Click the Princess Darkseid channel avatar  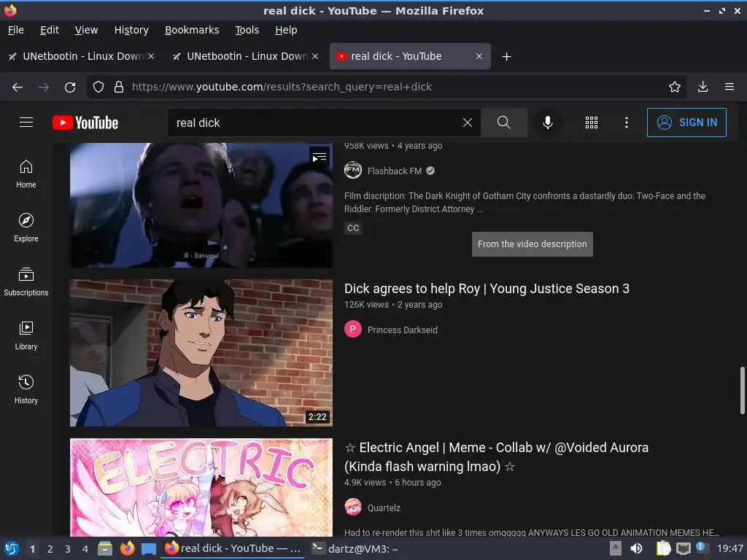pyautogui.click(x=353, y=329)
